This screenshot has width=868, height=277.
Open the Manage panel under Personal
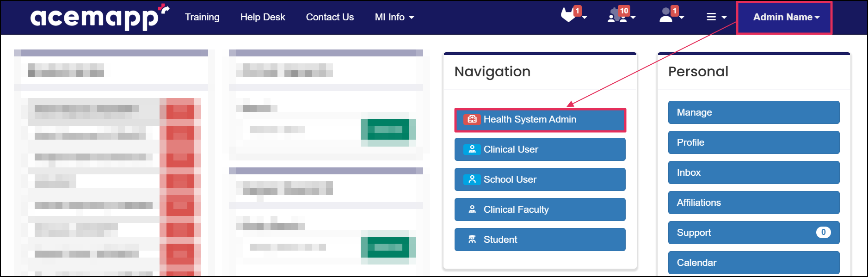point(753,112)
